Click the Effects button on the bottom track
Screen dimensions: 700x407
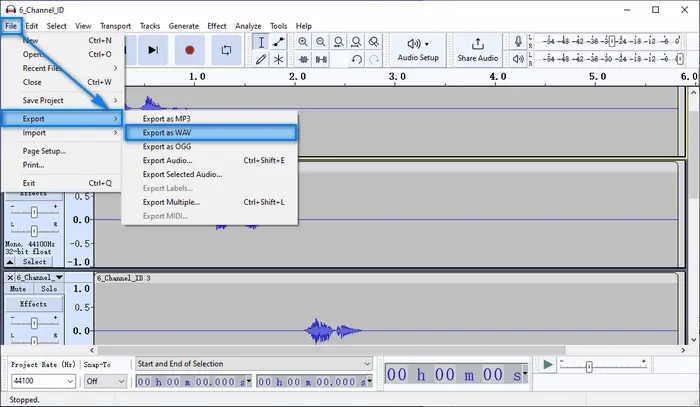coord(34,303)
